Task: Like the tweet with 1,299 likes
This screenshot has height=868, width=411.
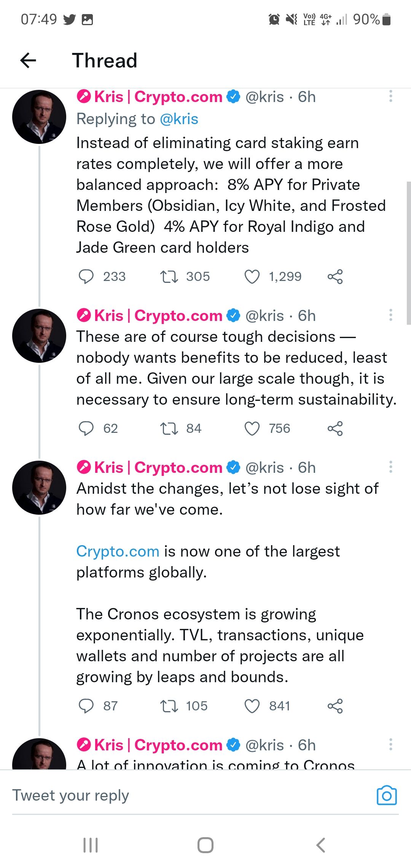Action: point(252,277)
